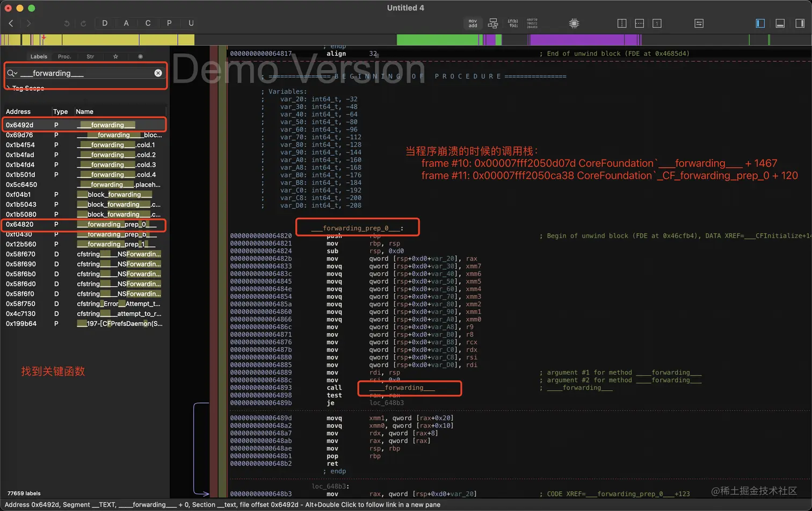Switch to hexadecimal view mode
Viewport: 812px width, 511px height.
pyautogui.click(x=532, y=24)
